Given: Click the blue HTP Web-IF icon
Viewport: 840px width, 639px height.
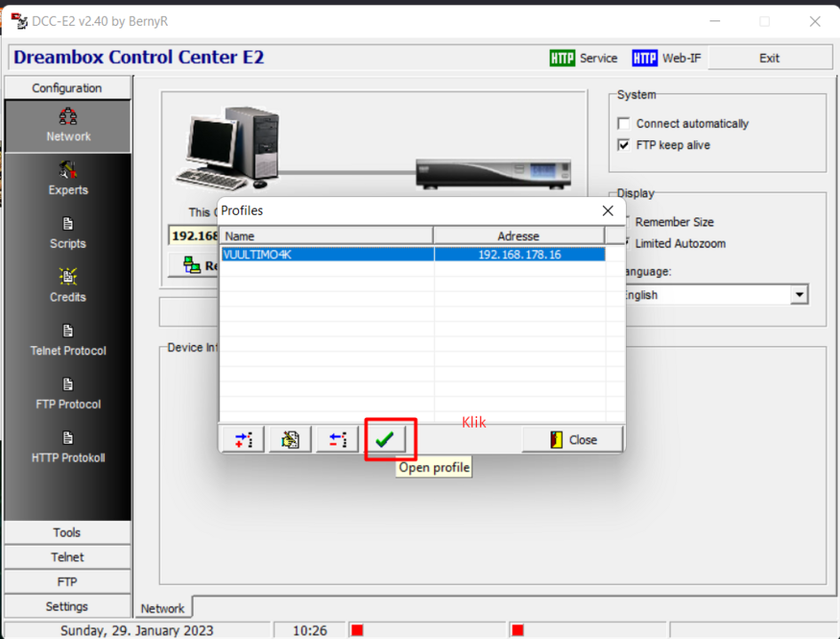Looking at the screenshot, I should pos(644,58).
